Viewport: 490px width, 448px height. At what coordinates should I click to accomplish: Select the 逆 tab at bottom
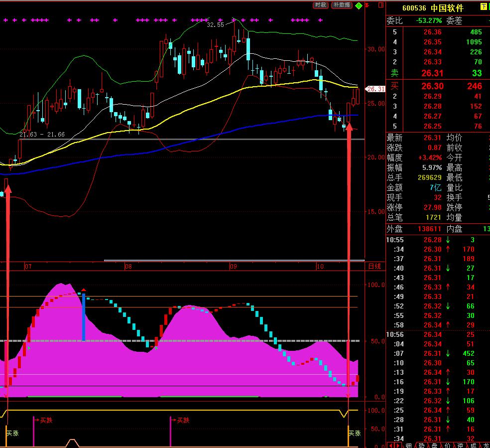click(460, 445)
